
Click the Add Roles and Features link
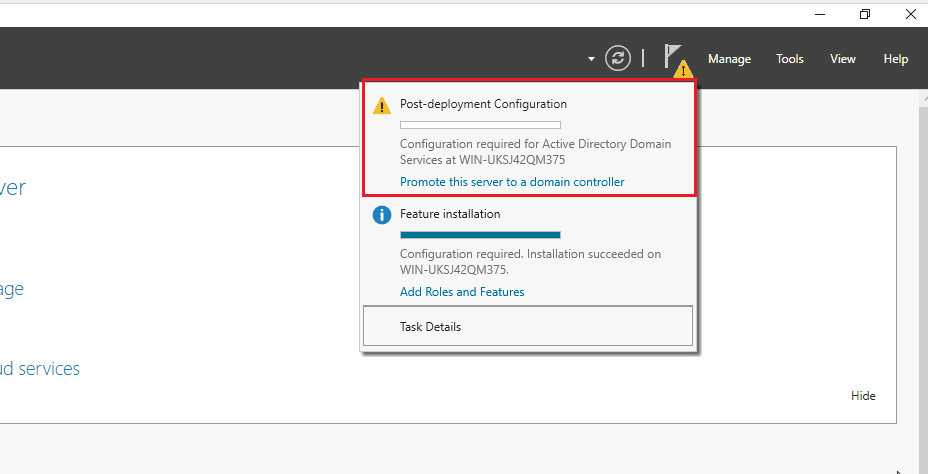click(462, 292)
